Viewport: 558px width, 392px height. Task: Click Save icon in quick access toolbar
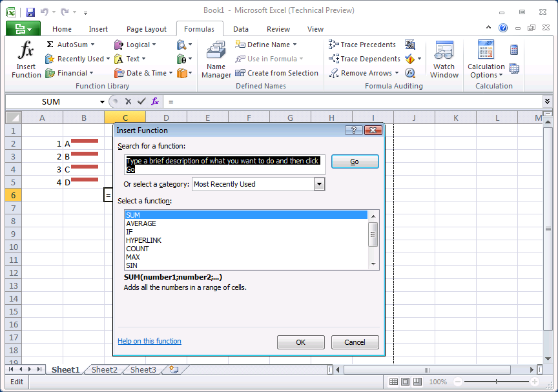(x=30, y=12)
